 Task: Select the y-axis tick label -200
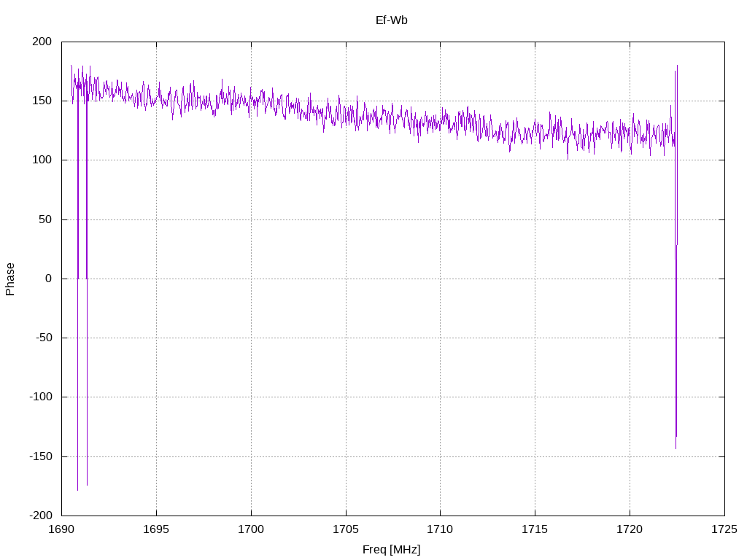coord(41,516)
